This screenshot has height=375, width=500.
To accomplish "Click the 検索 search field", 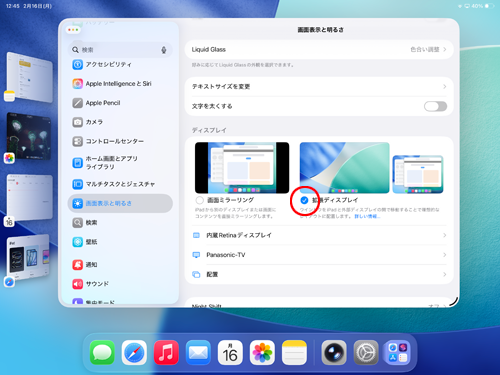I will coord(120,50).
